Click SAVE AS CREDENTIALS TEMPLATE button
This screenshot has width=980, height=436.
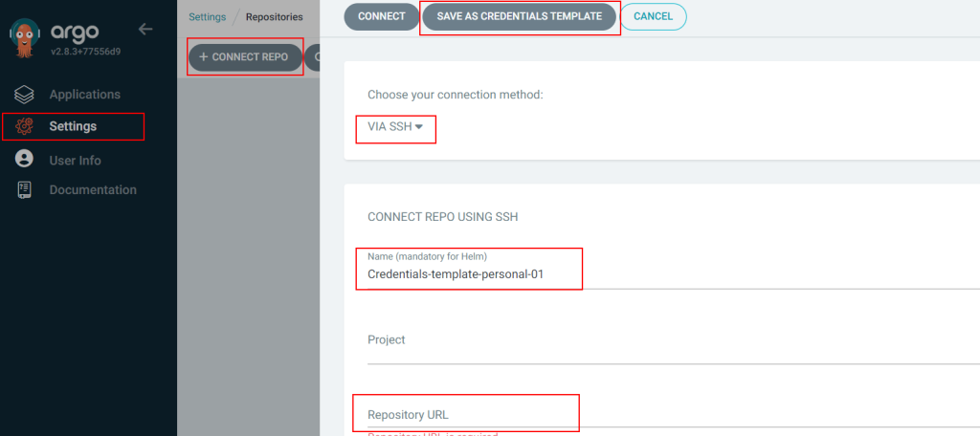pyautogui.click(x=520, y=17)
